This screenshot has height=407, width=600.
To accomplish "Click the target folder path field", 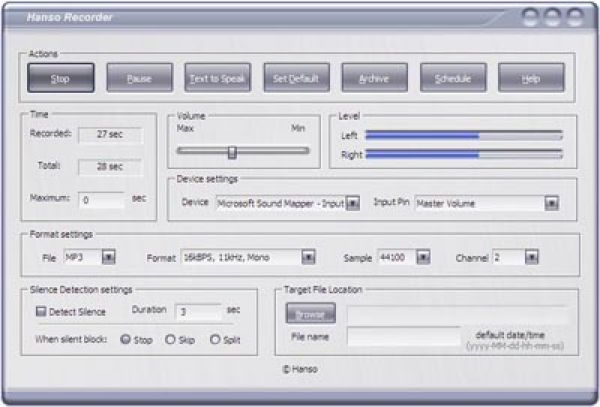I will pyautogui.click(x=459, y=315).
